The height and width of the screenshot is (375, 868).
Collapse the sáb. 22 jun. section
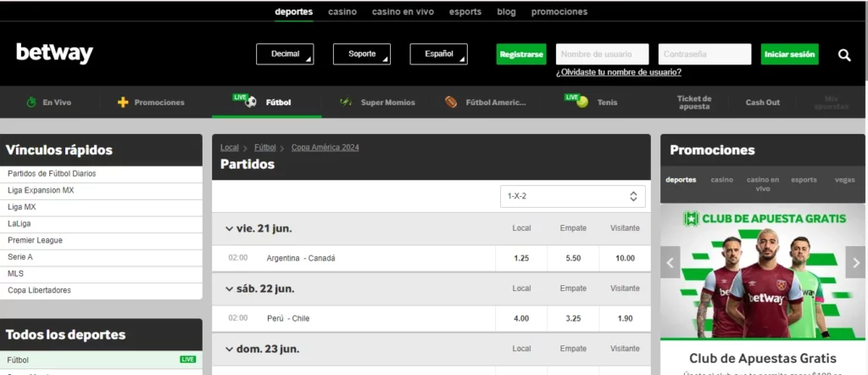pyautogui.click(x=229, y=288)
